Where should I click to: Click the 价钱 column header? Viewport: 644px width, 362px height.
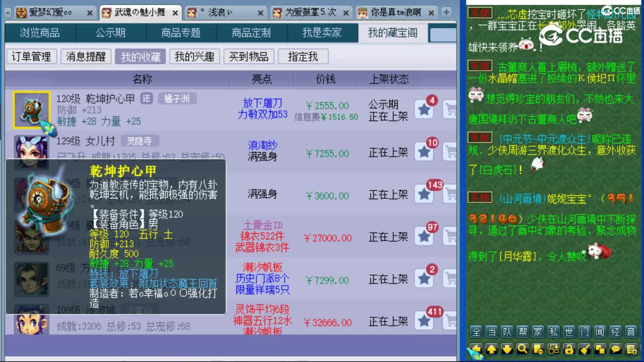326,79
